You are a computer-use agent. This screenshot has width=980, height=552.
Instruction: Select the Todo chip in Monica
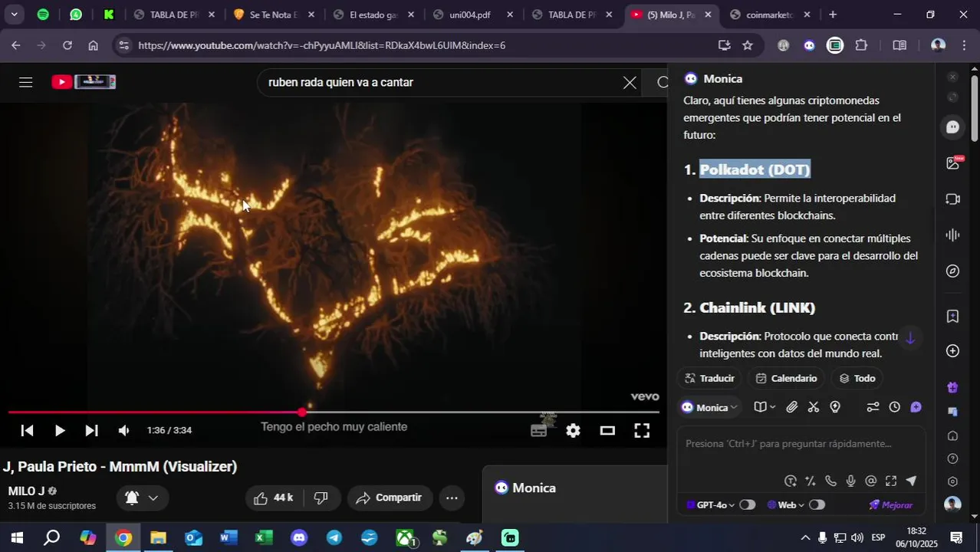tap(857, 378)
